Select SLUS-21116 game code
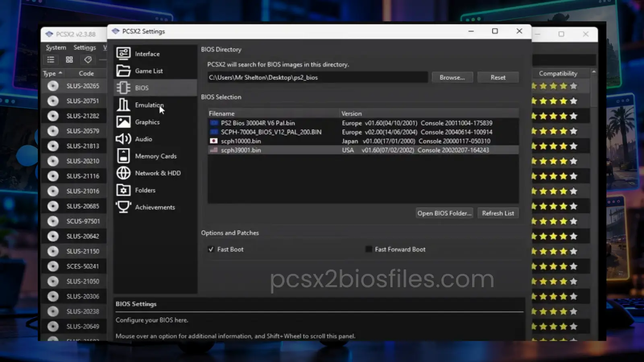 click(x=83, y=176)
